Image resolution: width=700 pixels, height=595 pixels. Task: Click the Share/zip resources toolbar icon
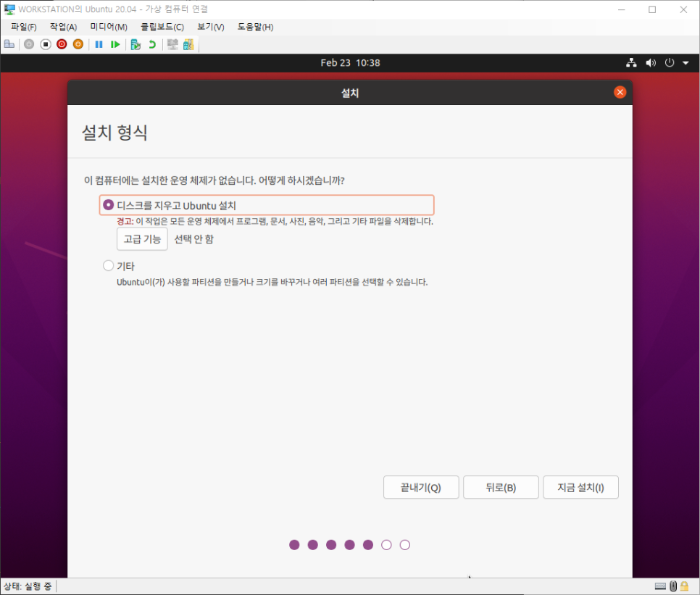188,44
